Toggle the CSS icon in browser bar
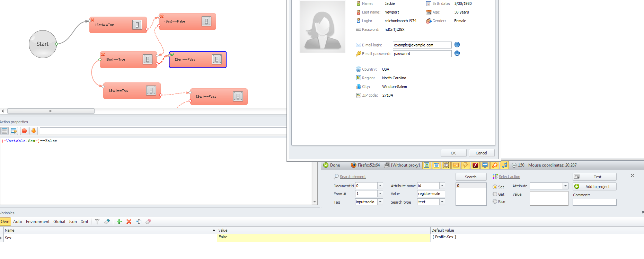Viewport: 644px width, 259px height. click(456, 165)
